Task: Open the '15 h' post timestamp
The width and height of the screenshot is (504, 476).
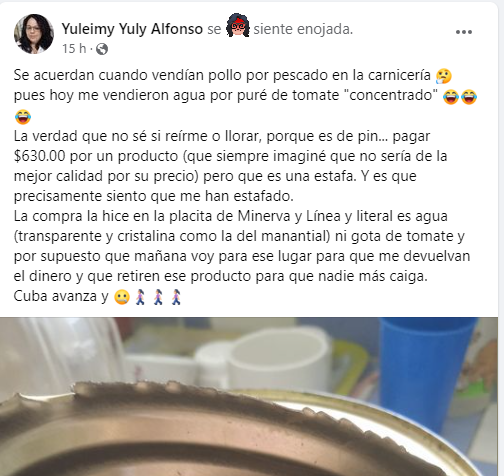Action: (x=74, y=49)
